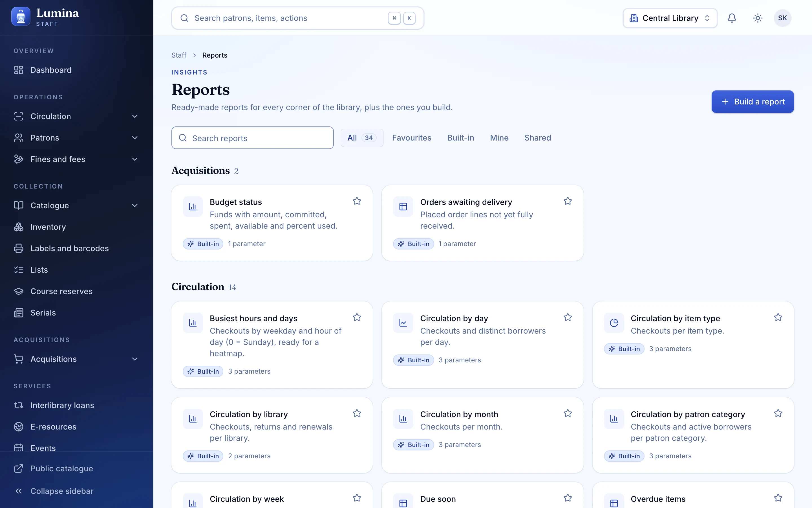Open Serials in the sidebar
Screen dimensions: 812x508
click(76, 313)
